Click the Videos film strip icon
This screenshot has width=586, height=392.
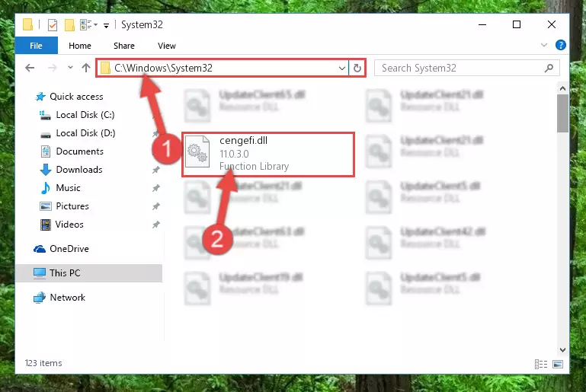click(46, 225)
